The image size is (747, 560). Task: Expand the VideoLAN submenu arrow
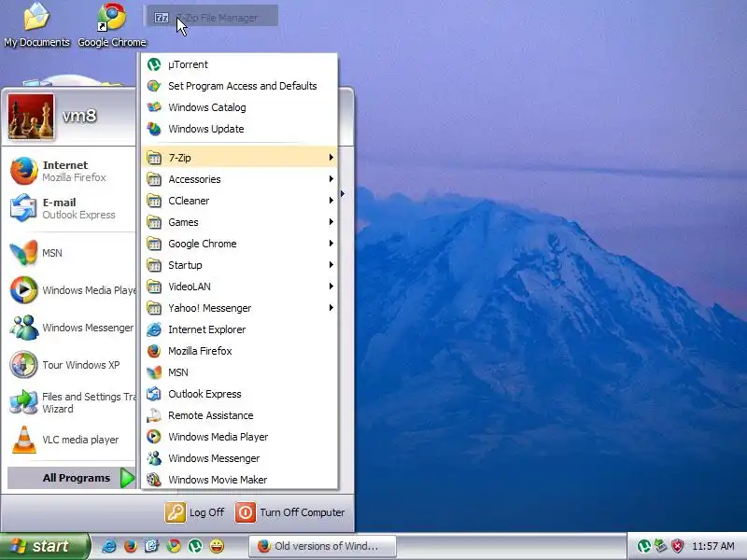[x=331, y=287]
